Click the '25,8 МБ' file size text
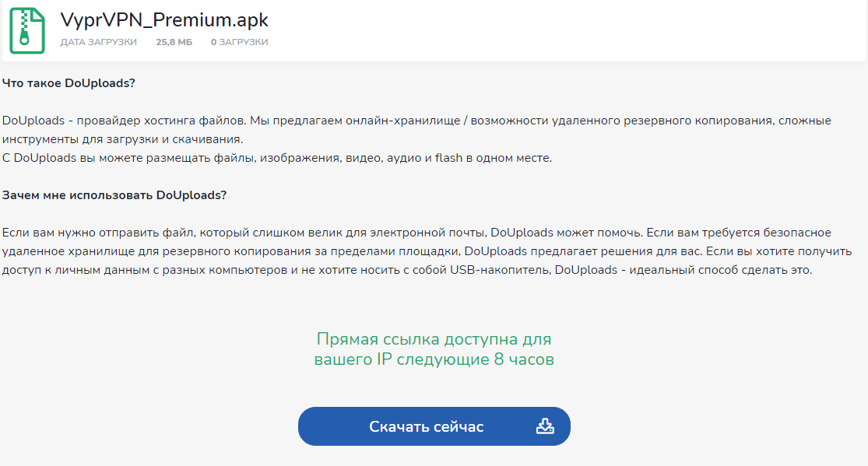 [174, 42]
